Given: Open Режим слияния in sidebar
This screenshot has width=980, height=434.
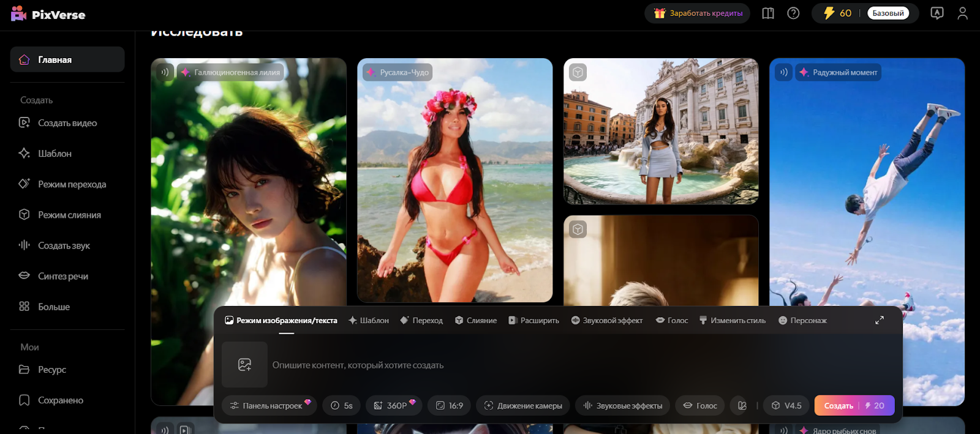Looking at the screenshot, I should coord(67,215).
